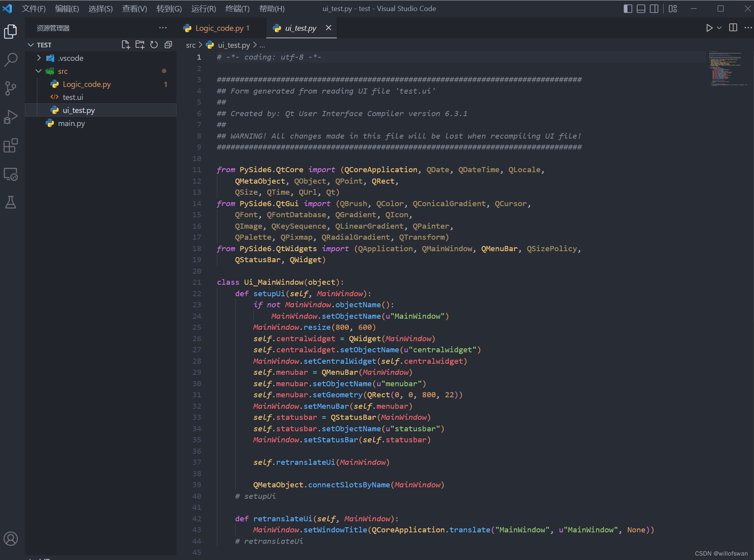Collapse the src folder
This screenshot has width=754, height=560.
click(x=39, y=71)
